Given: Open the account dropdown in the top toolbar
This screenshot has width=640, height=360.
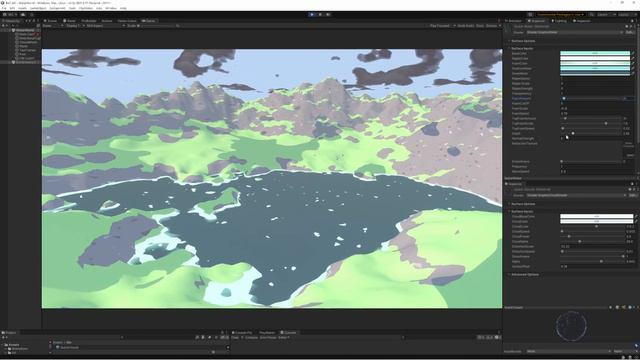Looking at the screenshot, I should click(x=11, y=15).
